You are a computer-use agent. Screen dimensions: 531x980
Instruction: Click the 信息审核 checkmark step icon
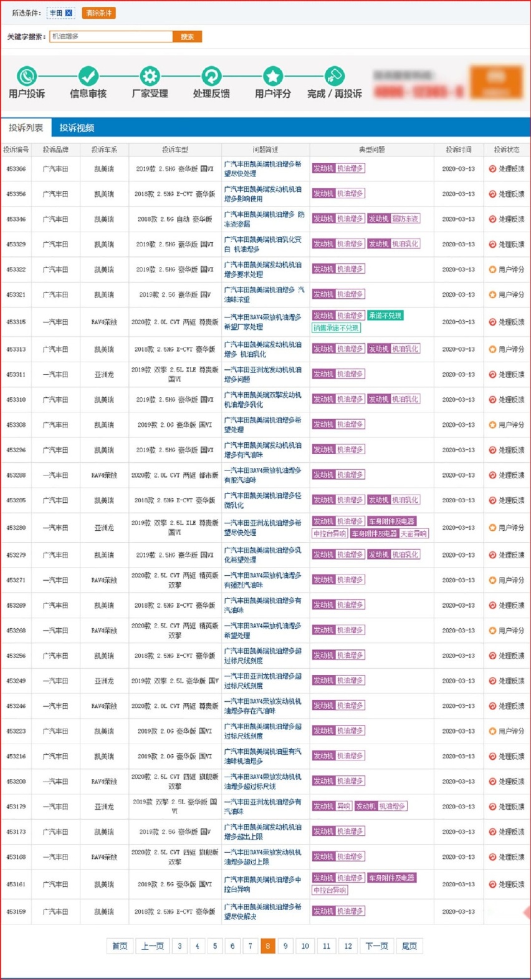(88, 76)
